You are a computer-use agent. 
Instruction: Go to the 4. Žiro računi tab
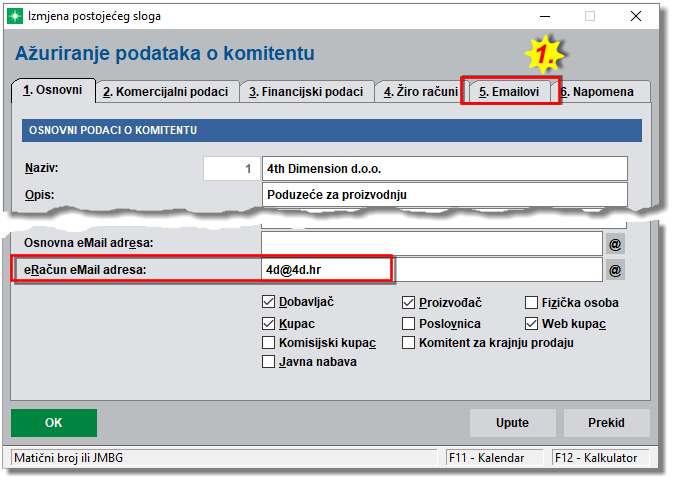(421, 92)
